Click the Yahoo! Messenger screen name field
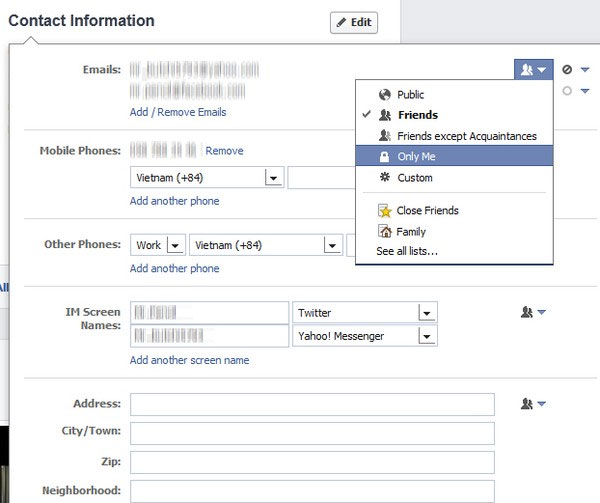Image resolution: width=600 pixels, height=503 pixels. [209, 336]
